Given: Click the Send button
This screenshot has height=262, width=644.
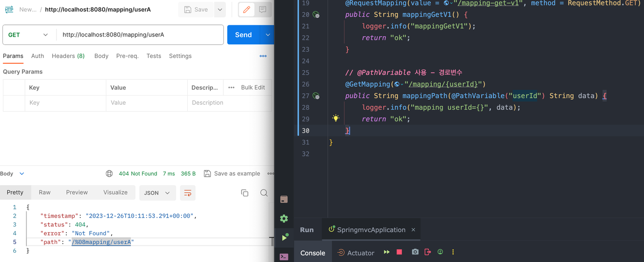Looking at the screenshot, I should [x=243, y=35].
